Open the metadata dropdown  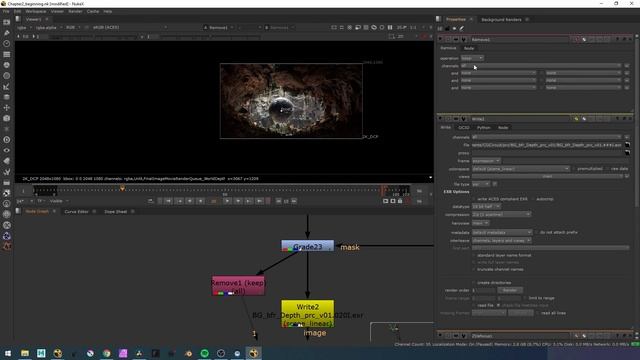[502, 232]
